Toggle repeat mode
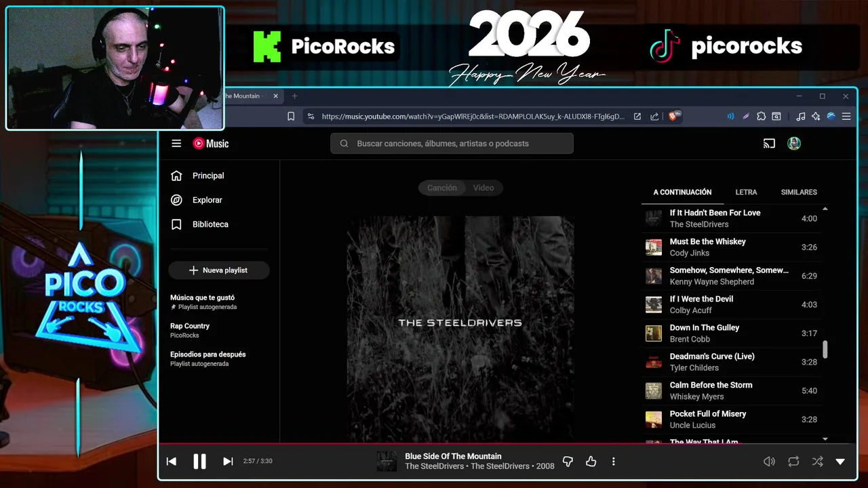This screenshot has height=488, width=868. pyautogui.click(x=793, y=462)
